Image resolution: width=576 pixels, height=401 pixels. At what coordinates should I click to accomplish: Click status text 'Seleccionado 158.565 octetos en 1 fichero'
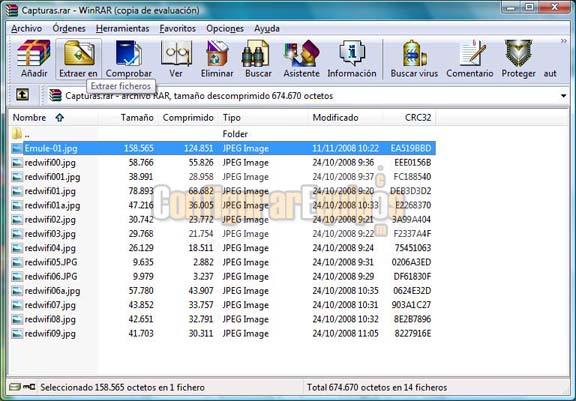click(x=122, y=387)
